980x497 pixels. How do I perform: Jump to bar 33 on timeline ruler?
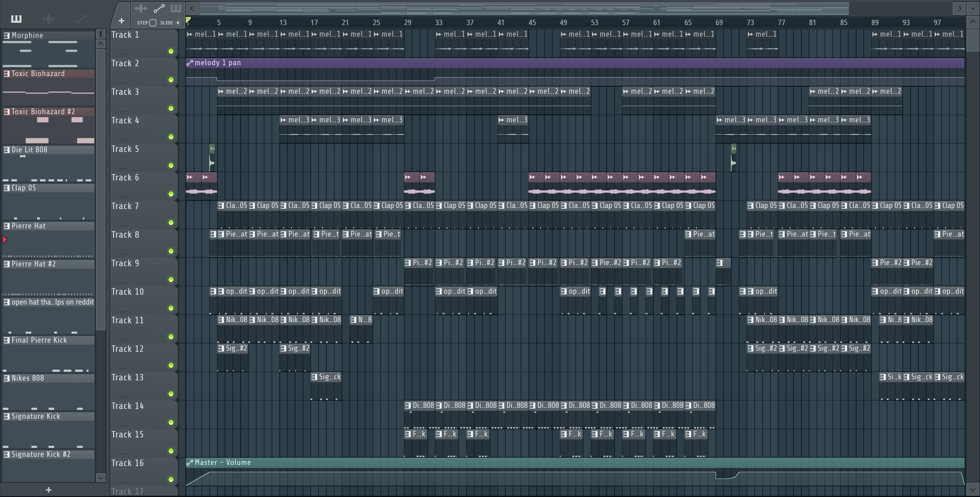click(439, 22)
